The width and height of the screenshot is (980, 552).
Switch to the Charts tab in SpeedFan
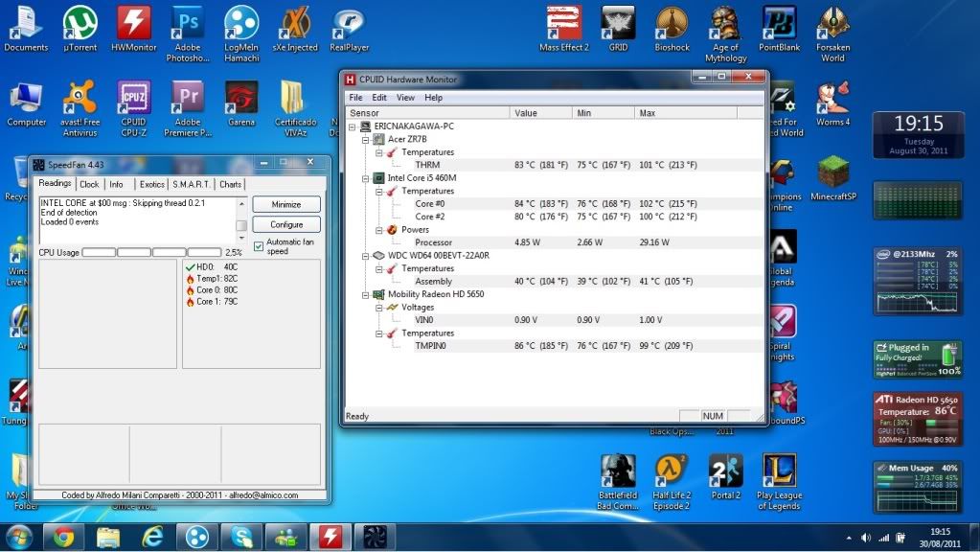pos(230,184)
